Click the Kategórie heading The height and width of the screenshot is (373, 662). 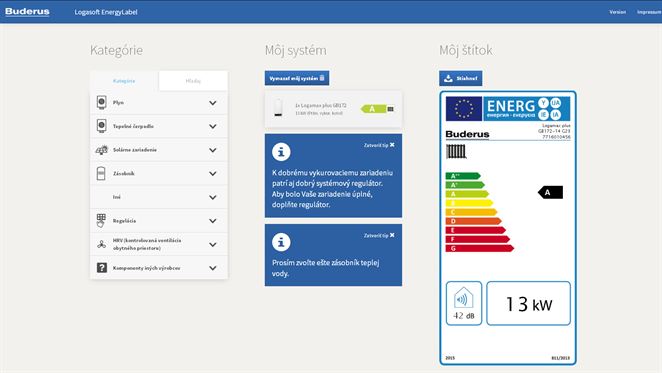click(x=116, y=50)
